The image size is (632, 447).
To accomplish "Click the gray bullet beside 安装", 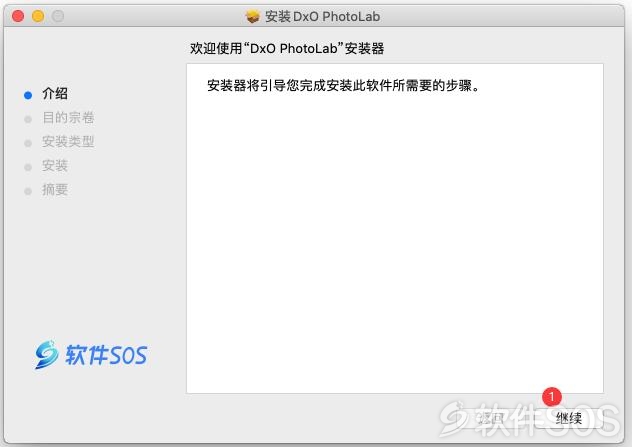I will pyautogui.click(x=28, y=167).
